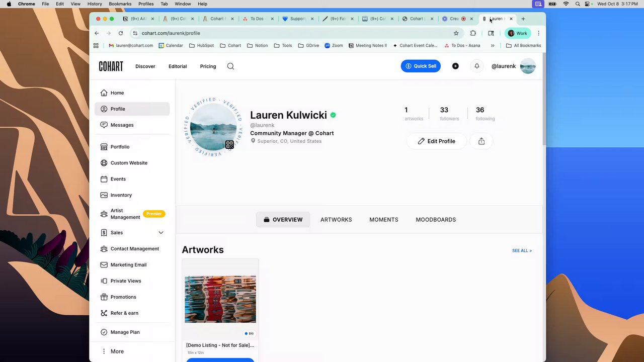The width and height of the screenshot is (644, 362).
Task: Show the hidden bookmarks overflow chevron
Action: [493, 45]
